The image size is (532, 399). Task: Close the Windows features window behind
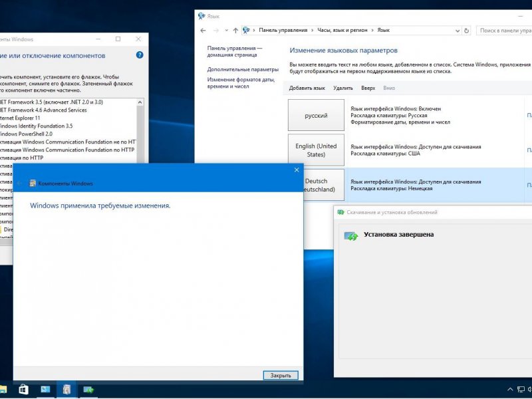[138, 39]
